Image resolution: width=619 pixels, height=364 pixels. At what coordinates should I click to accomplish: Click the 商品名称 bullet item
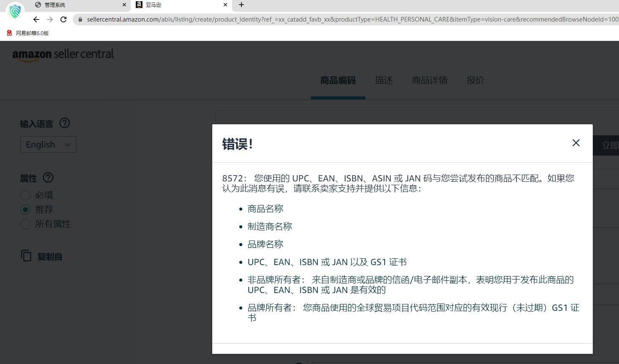point(266,209)
